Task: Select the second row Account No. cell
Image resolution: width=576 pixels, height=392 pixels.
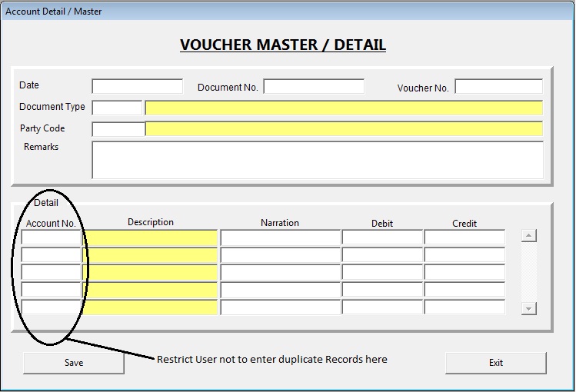Action: (52, 255)
